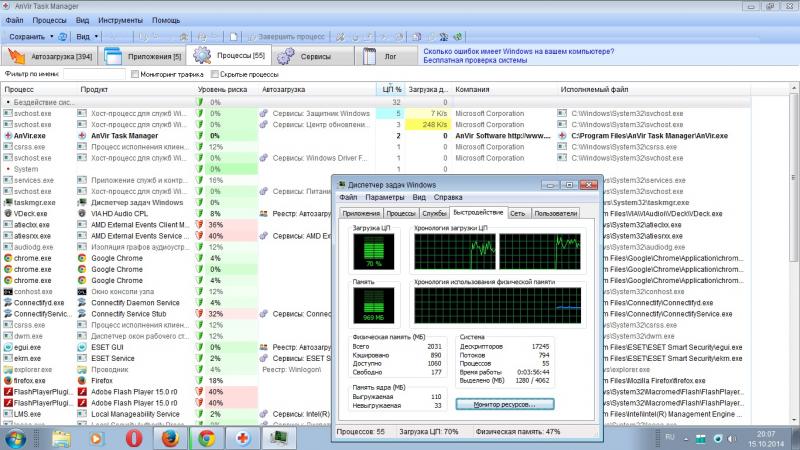Click the Бесплатная проверка системы link
The height and width of the screenshot is (450, 800).
[474, 60]
